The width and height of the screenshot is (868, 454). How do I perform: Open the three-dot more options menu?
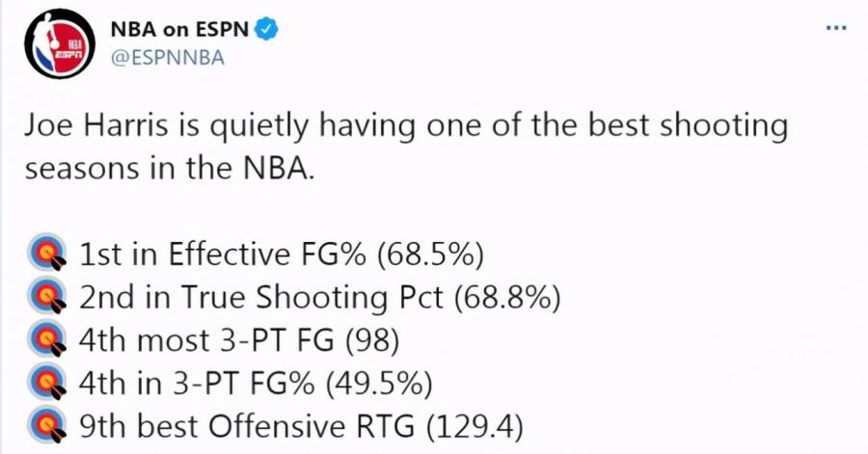(x=836, y=28)
